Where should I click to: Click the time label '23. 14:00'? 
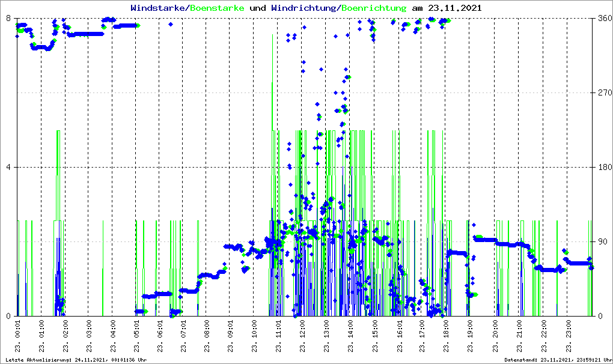point(350,336)
